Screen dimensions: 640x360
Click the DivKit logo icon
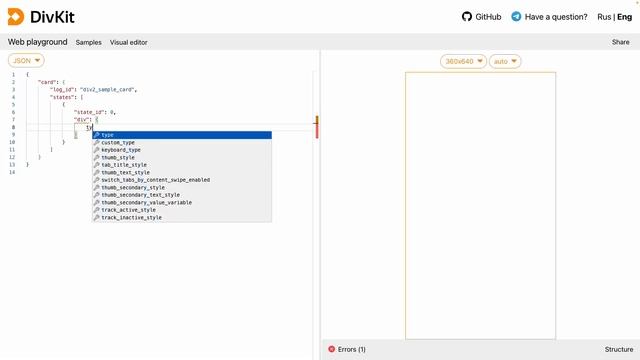[x=16, y=17]
